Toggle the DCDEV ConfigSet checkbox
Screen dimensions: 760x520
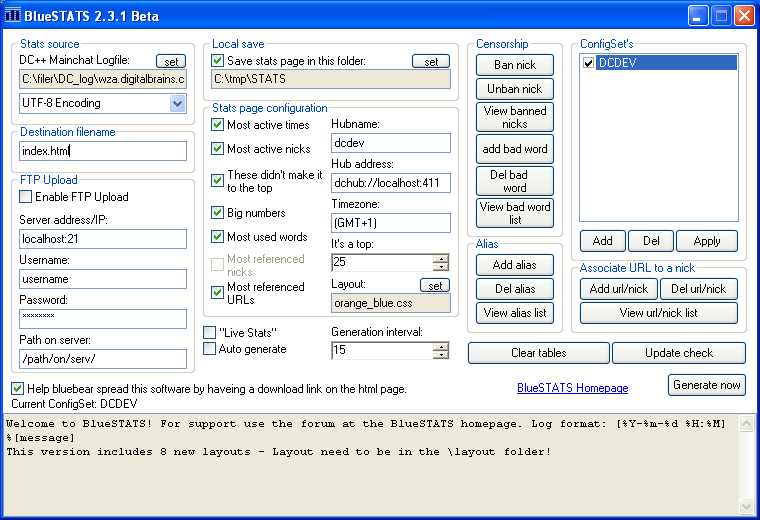coord(588,63)
